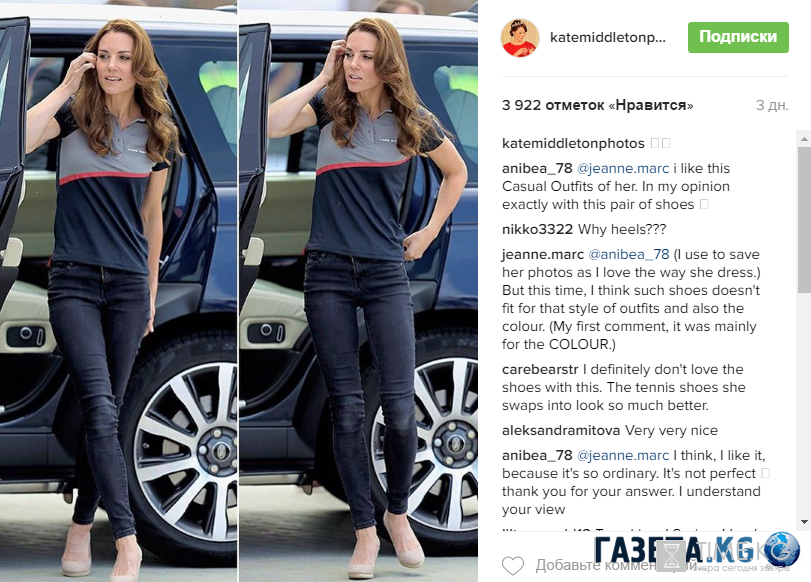Click the Подписки follow button
Viewport: 811px width, 582px height.
738,37
